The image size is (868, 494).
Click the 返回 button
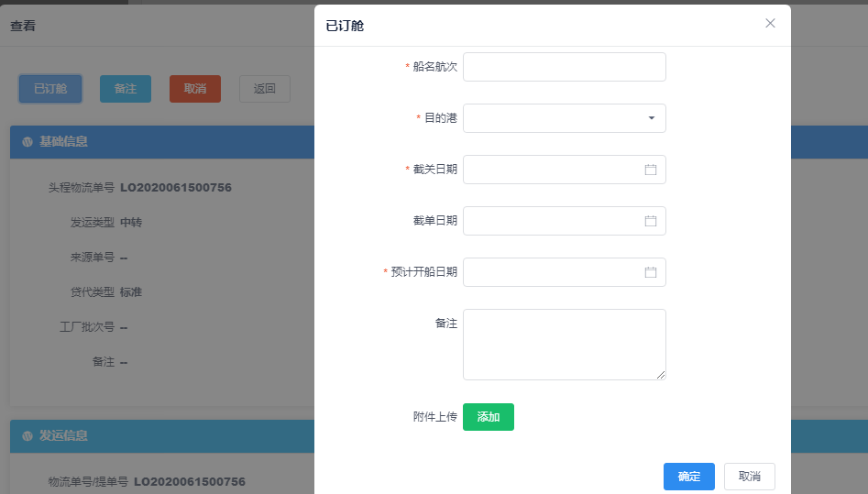(265, 89)
